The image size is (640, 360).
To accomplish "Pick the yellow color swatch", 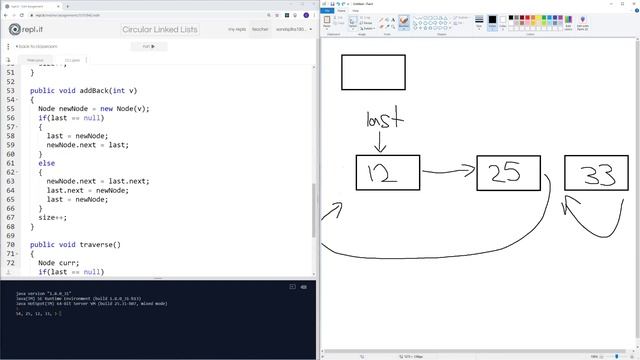I will [538, 18].
